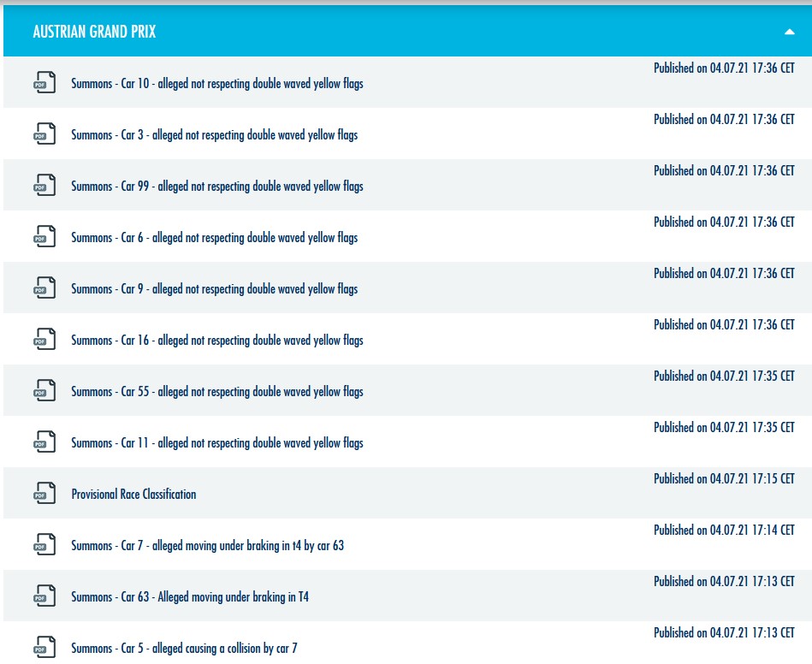Select publish date of Summons Car 9
This screenshot has width=812, height=664.
(724, 273)
